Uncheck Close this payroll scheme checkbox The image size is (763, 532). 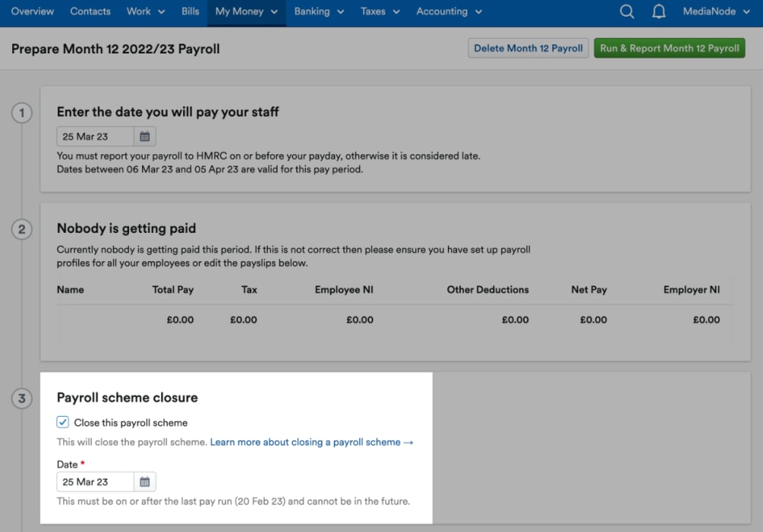click(63, 422)
